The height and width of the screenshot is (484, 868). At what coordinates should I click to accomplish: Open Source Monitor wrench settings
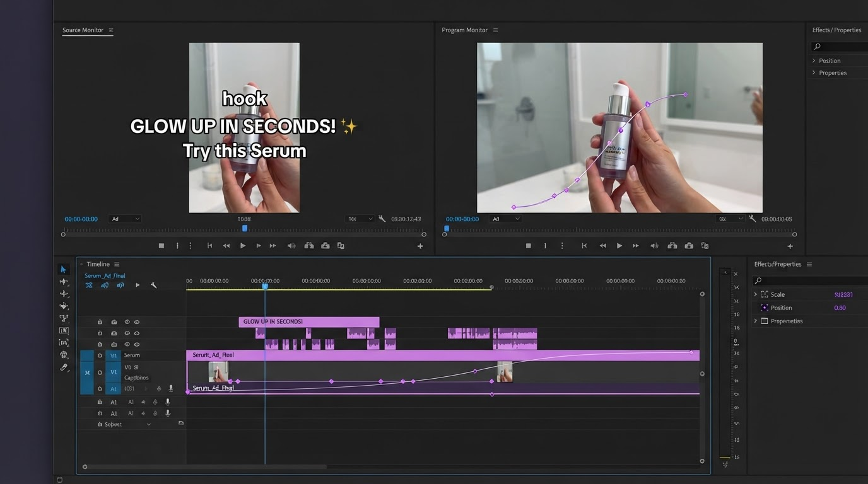click(x=382, y=219)
